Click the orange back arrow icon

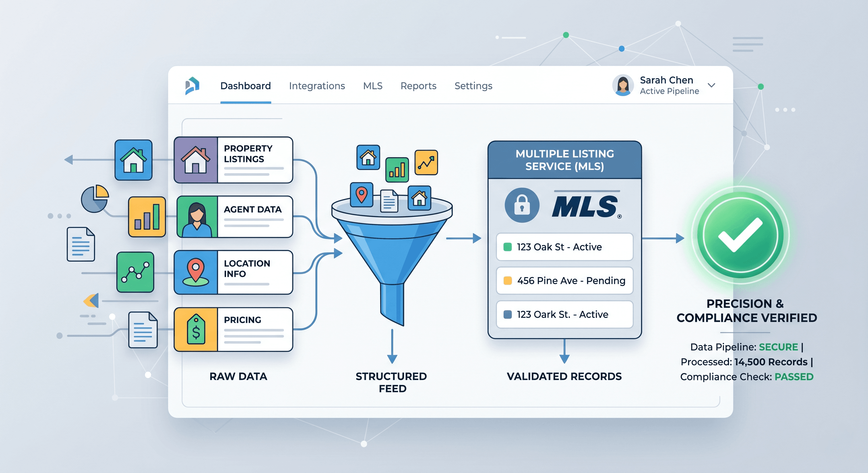coord(91,300)
